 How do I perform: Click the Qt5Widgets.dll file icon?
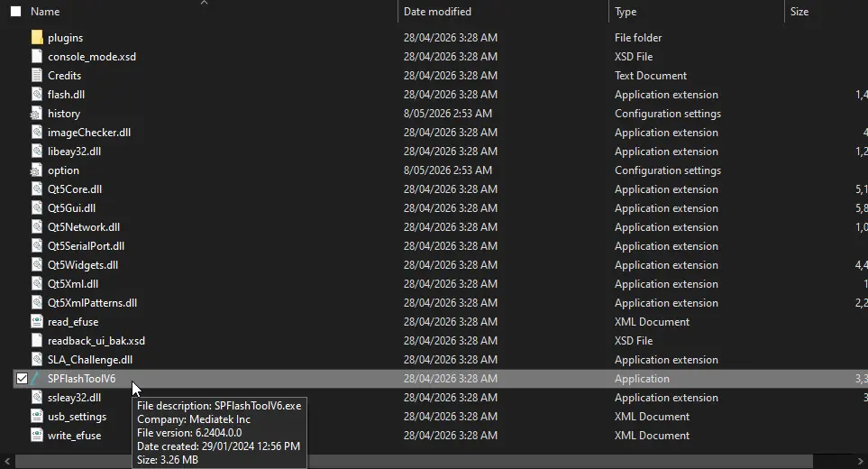[37, 264]
